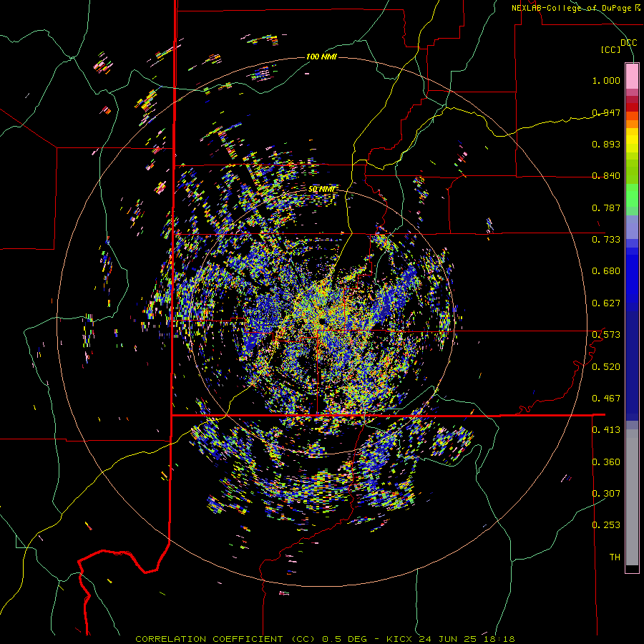Click the 0.840 legend value
This screenshot has width=644, height=644.
(606, 176)
